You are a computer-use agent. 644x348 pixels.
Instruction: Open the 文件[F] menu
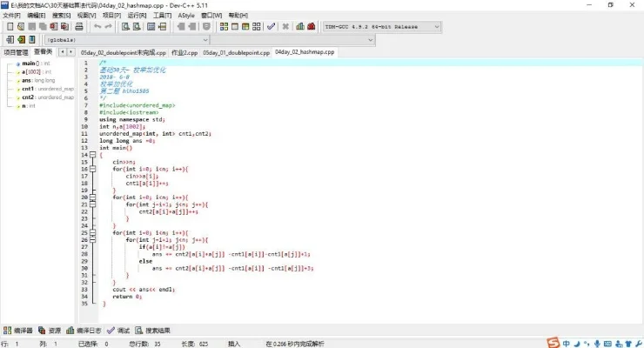[x=11, y=15]
